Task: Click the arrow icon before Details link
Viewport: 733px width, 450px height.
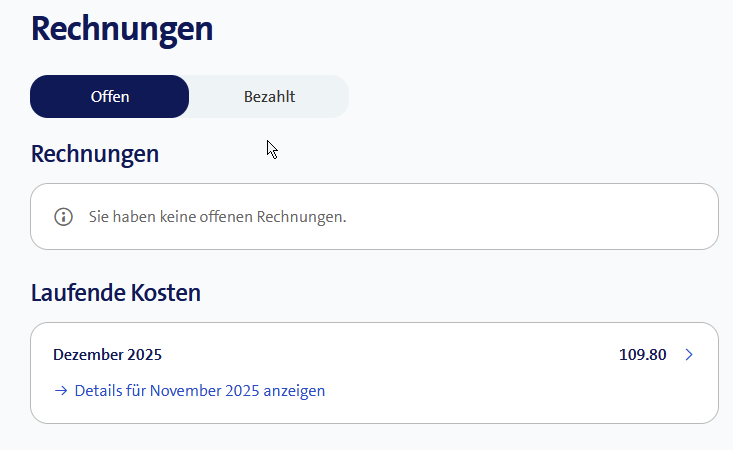Action: tap(61, 391)
